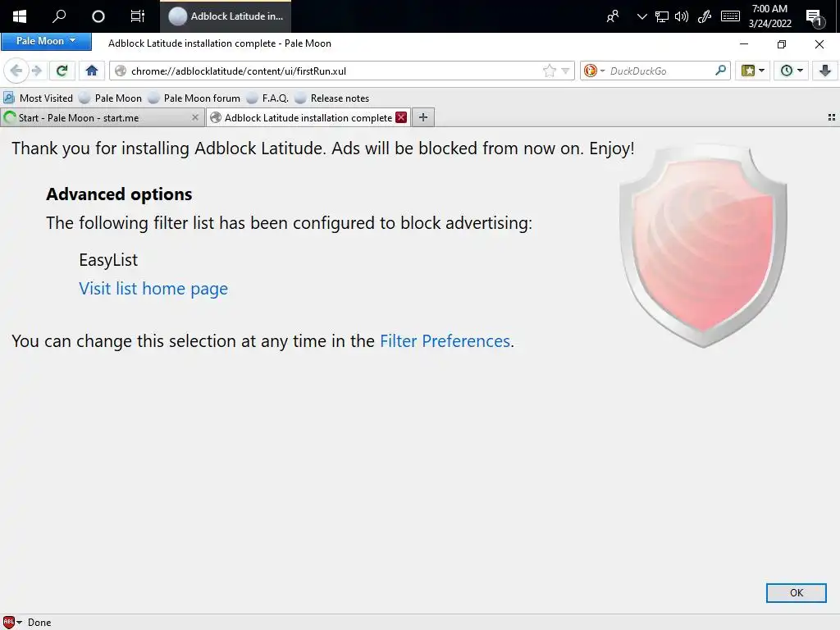Click the EasyList filter name

pyautogui.click(x=108, y=260)
